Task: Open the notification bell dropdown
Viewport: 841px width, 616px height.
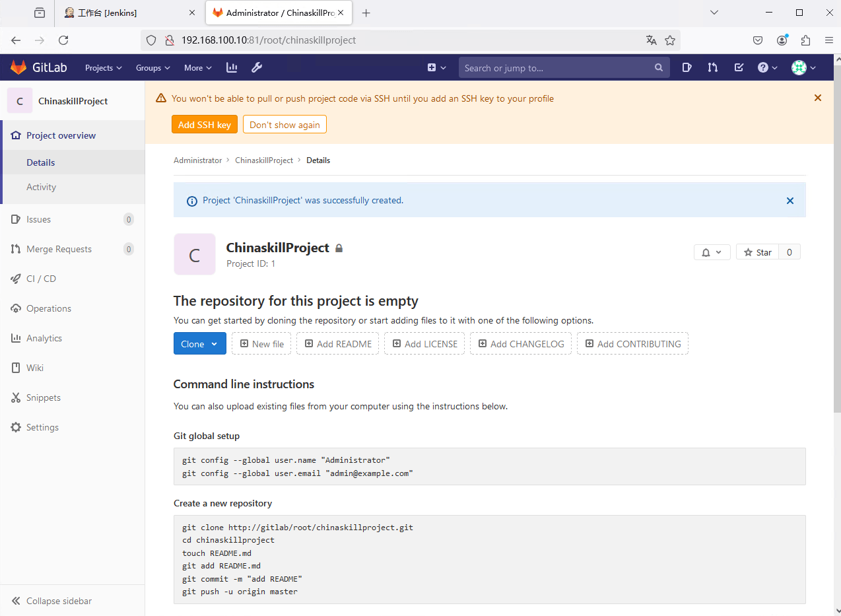Action: coord(712,252)
